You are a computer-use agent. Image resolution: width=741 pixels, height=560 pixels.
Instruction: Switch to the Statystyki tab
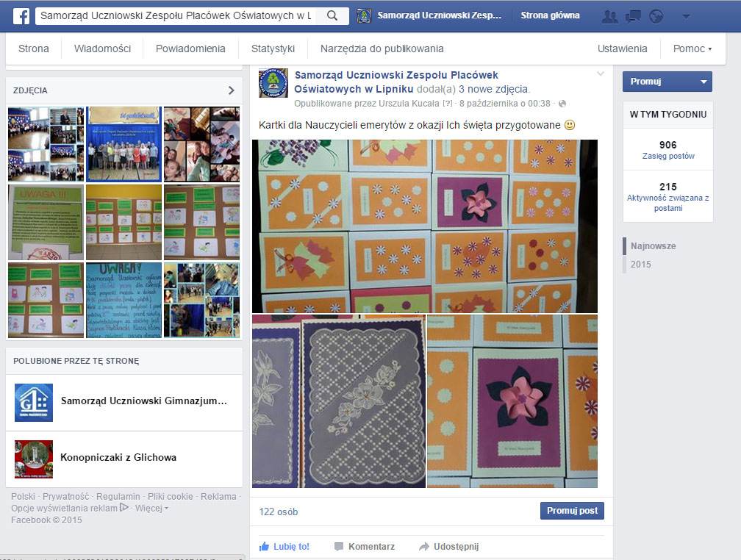273,49
